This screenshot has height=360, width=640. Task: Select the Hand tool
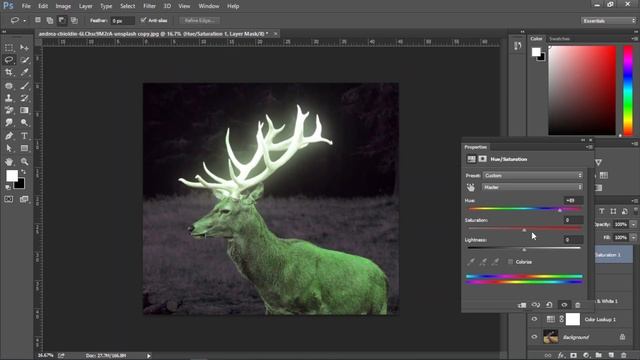click(9, 162)
